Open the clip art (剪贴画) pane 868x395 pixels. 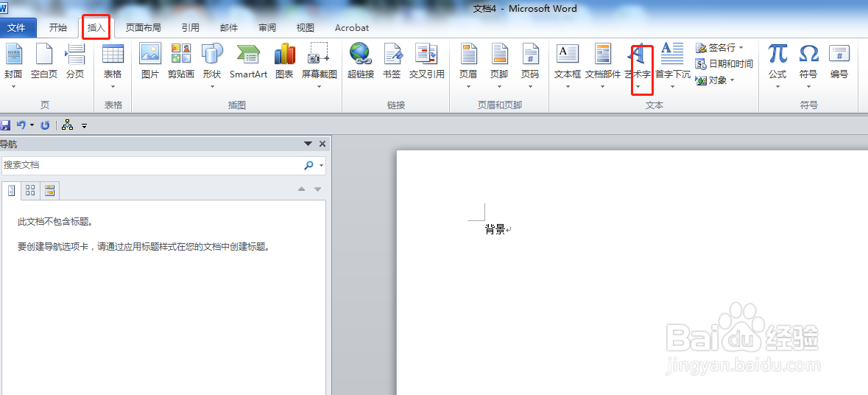click(x=181, y=62)
